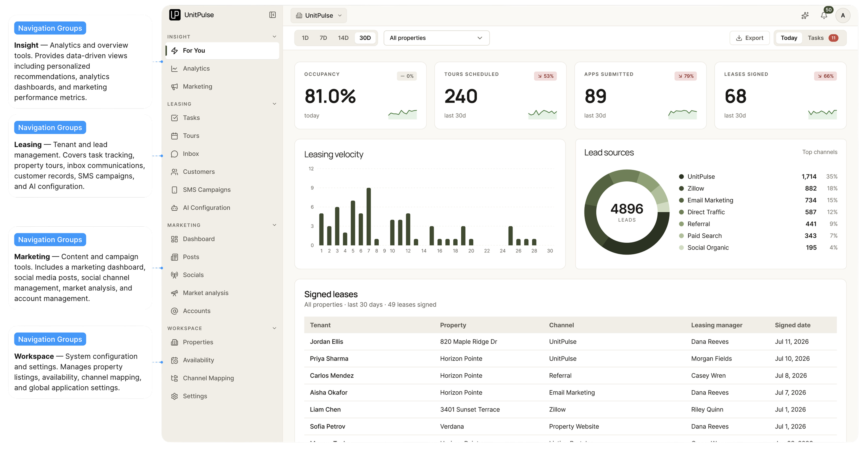Click the Customers people icon
The width and height of the screenshot is (868, 449).
click(174, 172)
